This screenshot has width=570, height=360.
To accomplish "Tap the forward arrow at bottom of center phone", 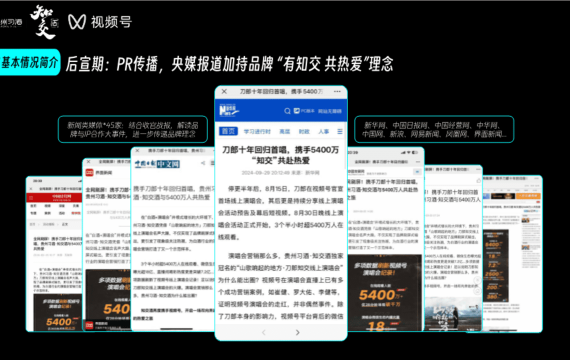I will pos(297,332).
